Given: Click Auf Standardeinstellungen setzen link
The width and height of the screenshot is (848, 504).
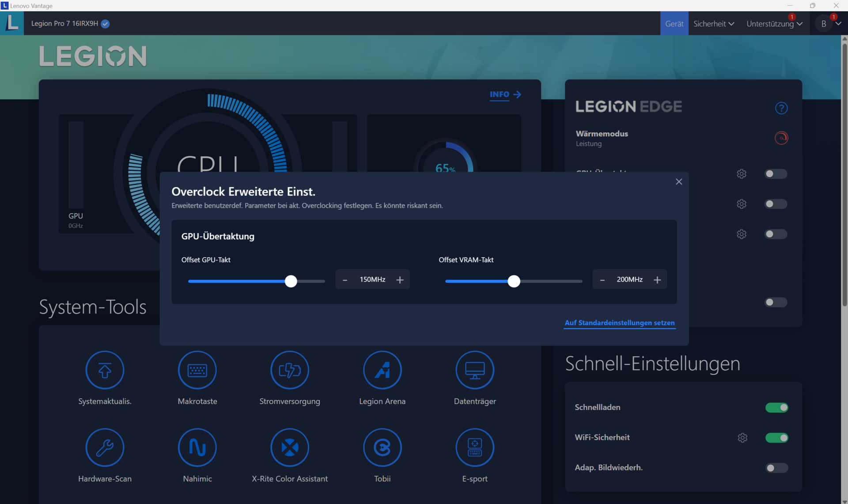Looking at the screenshot, I should pyautogui.click(x=619, y=323).
